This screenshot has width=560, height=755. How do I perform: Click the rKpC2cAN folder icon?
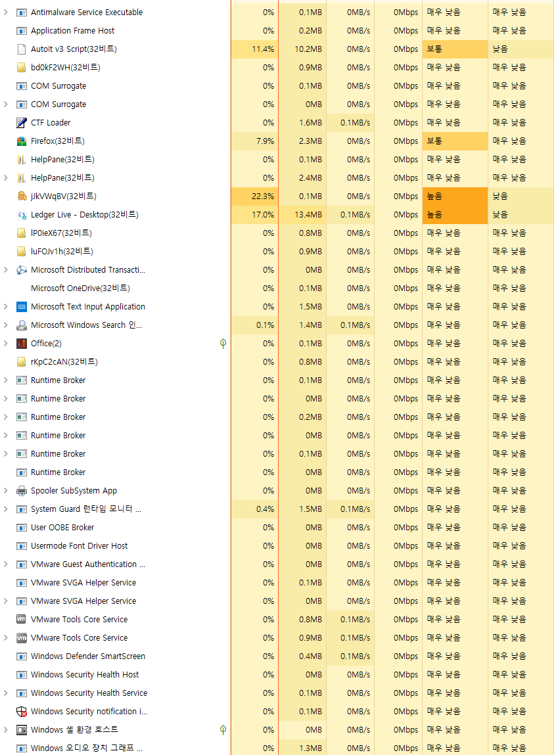tap(21, 361)
